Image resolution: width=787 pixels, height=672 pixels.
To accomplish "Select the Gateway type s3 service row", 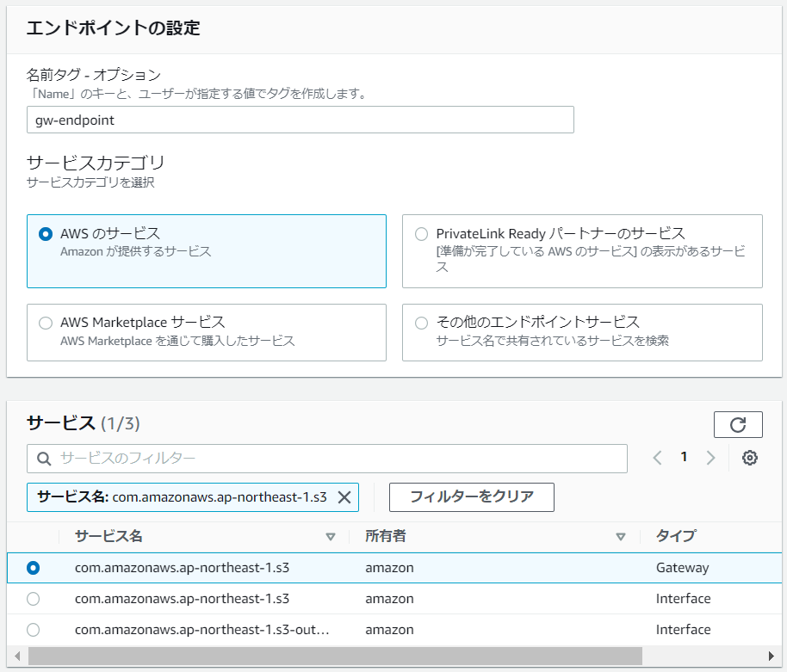I will 394,568.
